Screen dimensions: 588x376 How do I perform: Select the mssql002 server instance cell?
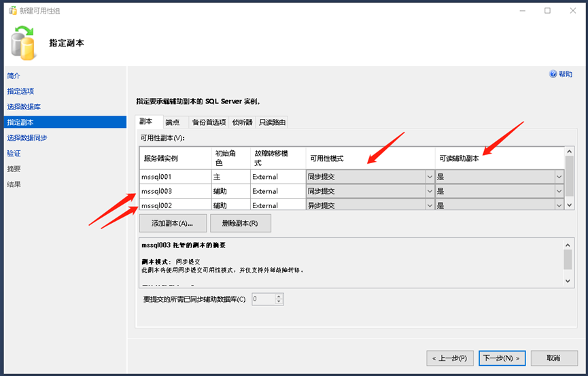[x=175, y=205]
